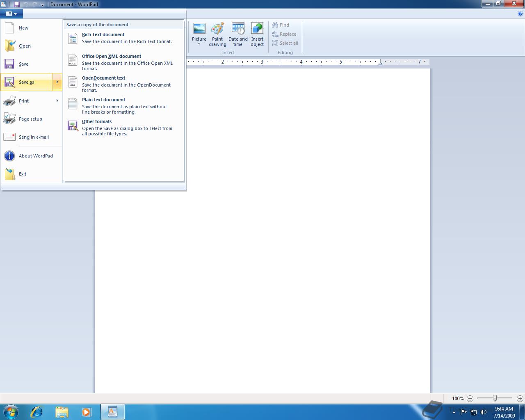Click the OpenDocument text odt icon

(73, 82)
